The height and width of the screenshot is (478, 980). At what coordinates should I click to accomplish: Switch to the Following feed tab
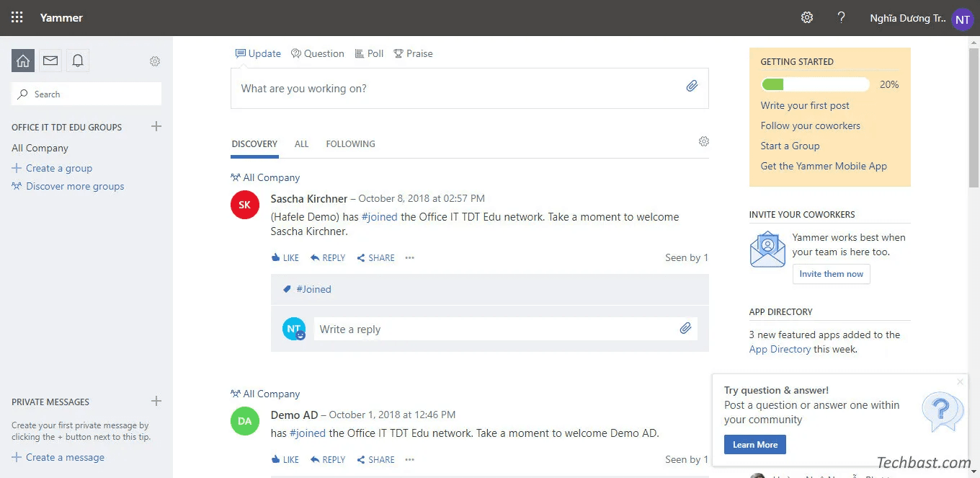coord(350,144)
